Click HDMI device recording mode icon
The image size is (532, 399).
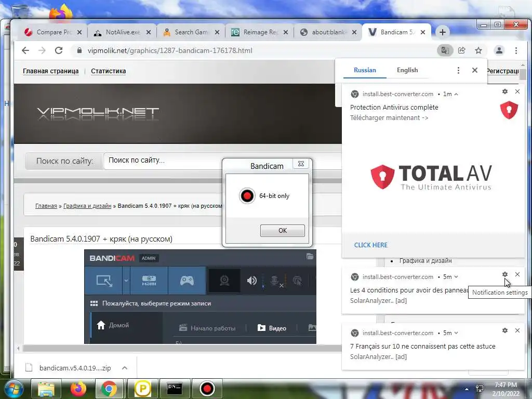point(149,281)
